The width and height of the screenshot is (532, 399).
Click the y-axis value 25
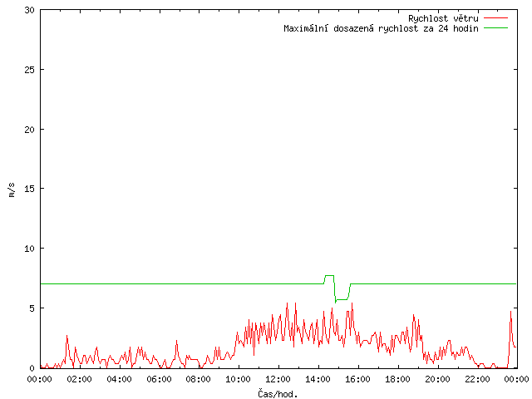(30, 70)
